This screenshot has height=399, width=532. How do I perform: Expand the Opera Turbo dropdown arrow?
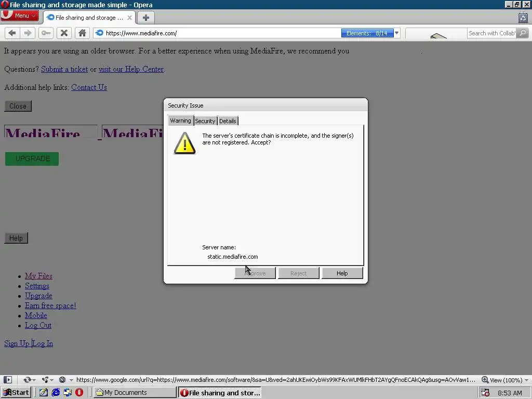71,380
